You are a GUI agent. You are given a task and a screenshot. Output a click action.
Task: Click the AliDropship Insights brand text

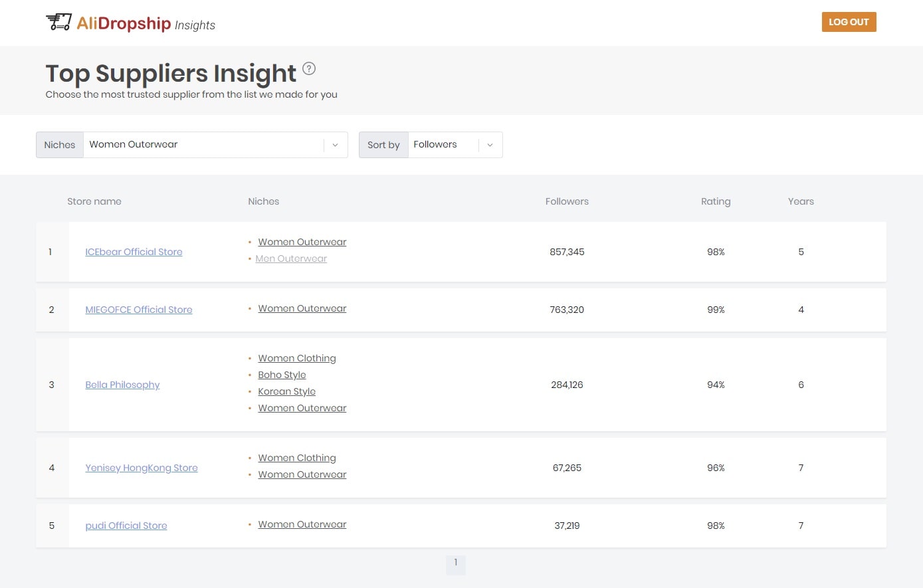click(x=146, y=24)
